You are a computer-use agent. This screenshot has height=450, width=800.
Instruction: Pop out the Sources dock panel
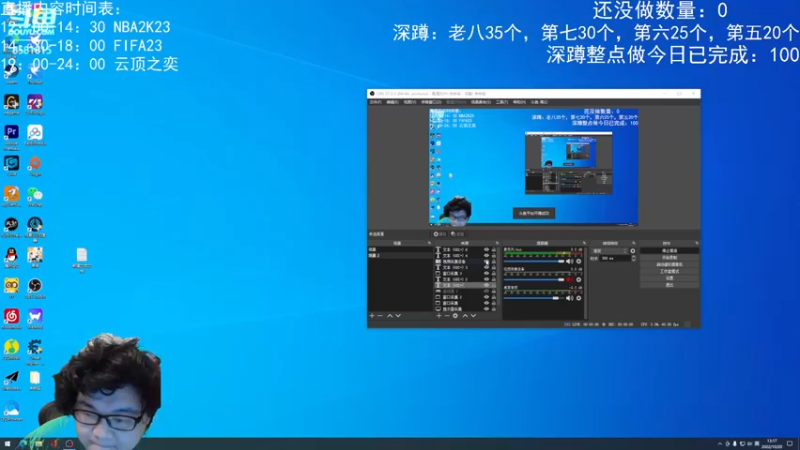click(497, 243)
